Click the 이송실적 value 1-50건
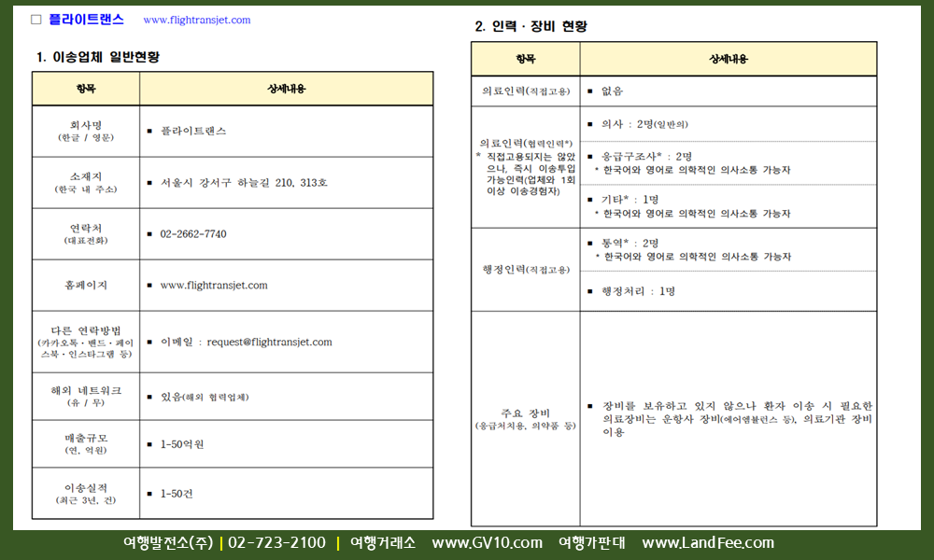The width and height of the screenshot is (934, 560). tap(177, 494)
